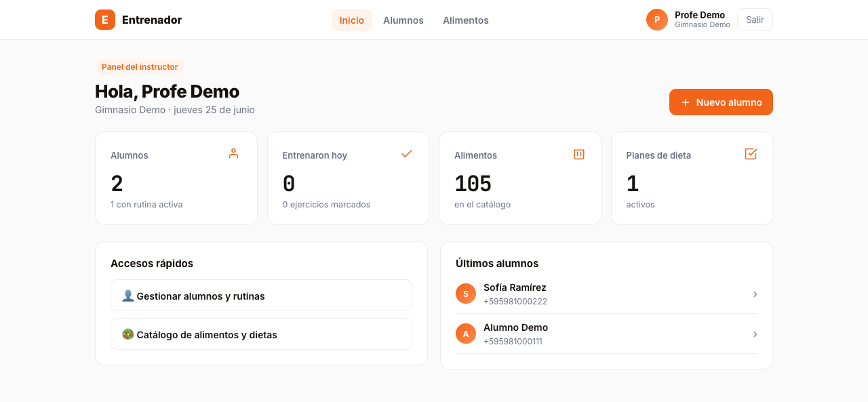Image resolution: width=868 pixels, height=402 pixels.
Task: Click the Alumnos count 2
Action: point(117,184)
